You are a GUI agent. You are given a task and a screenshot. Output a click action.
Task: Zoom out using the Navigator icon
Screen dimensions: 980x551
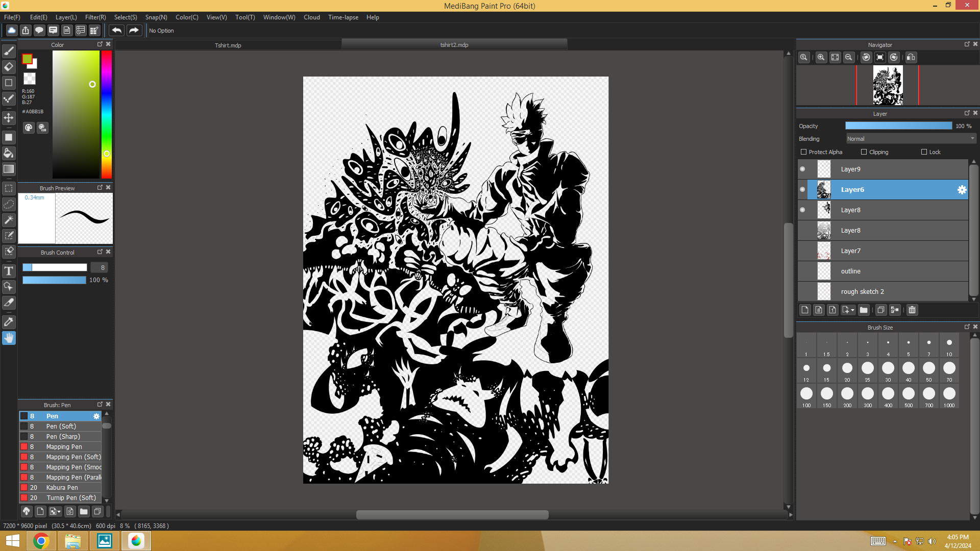[848, 57]
